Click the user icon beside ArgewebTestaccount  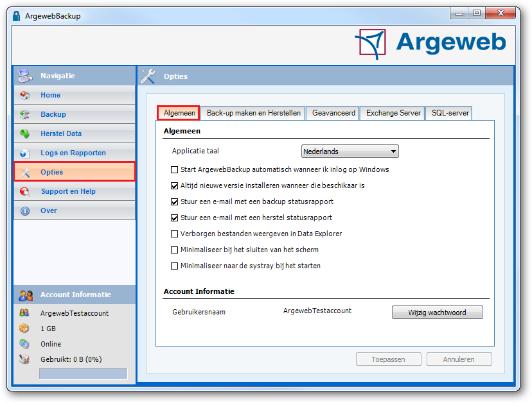pyautogui.click(x=24, y=313)
